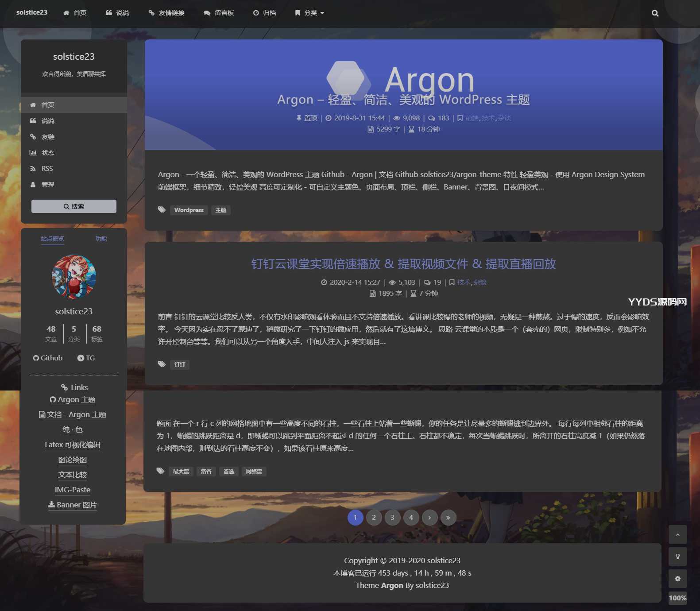Open the RSS feed sidebar item
Viewport: 700px width, 611px height.
(x=47, y=169)
